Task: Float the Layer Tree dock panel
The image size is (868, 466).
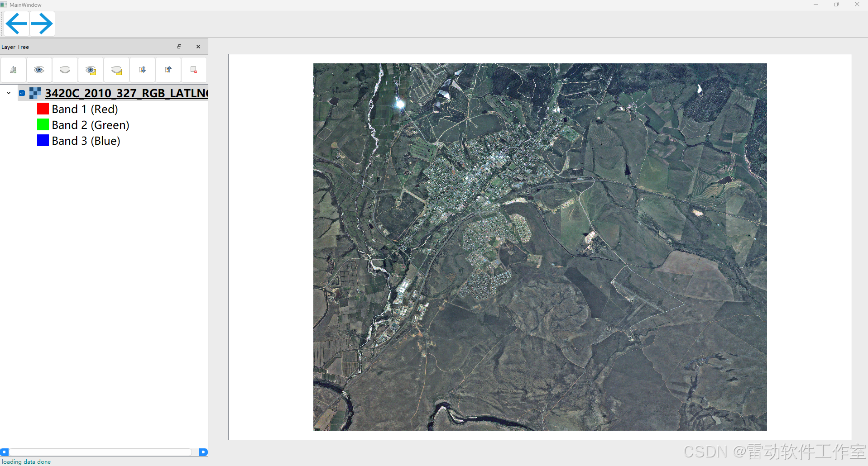Action: 179,47
